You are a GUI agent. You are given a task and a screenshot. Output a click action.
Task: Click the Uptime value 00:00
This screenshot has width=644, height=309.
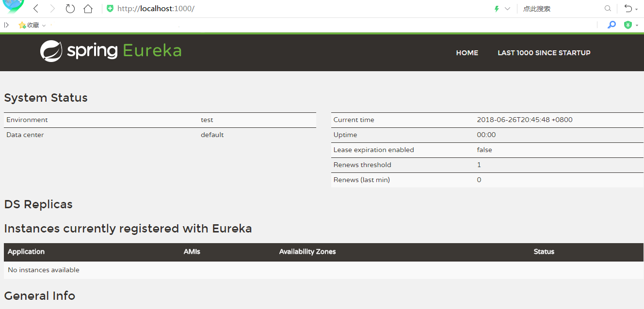pos(486,135)
